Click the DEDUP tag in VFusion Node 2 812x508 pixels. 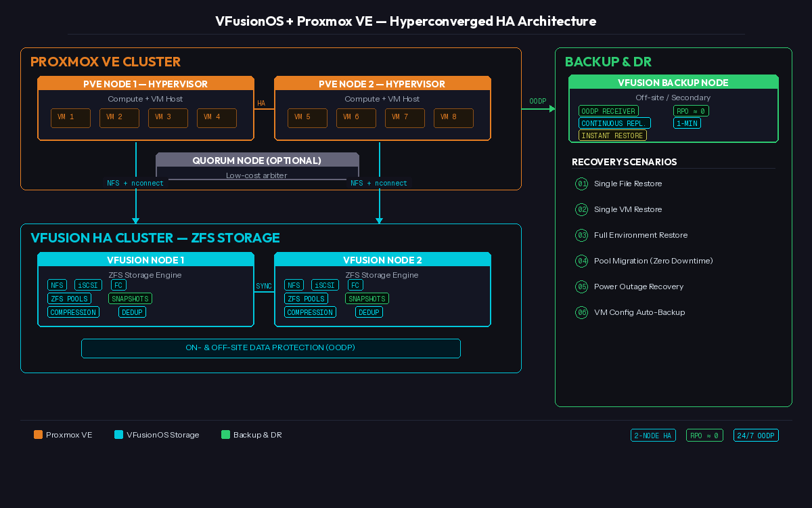369,312
